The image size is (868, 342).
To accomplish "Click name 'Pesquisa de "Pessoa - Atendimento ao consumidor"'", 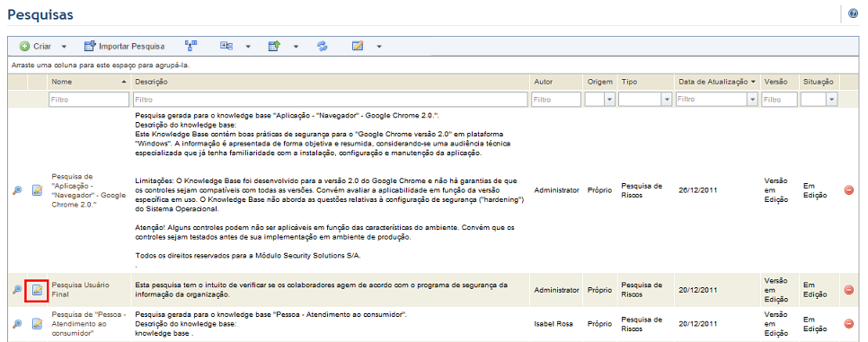I will coord(89,323).
